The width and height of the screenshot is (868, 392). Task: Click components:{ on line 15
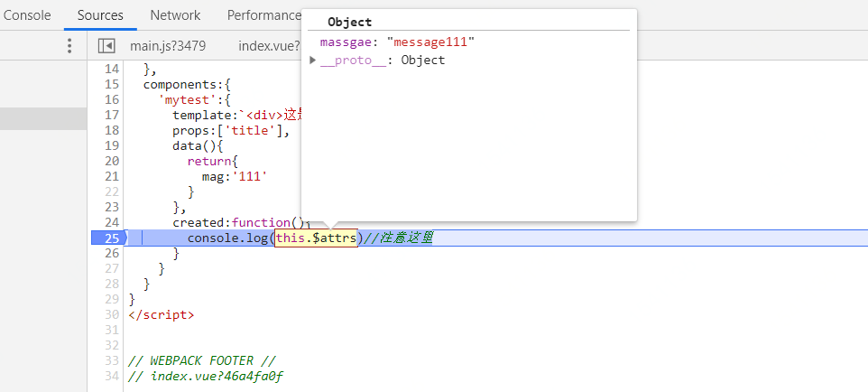point(187,84)
